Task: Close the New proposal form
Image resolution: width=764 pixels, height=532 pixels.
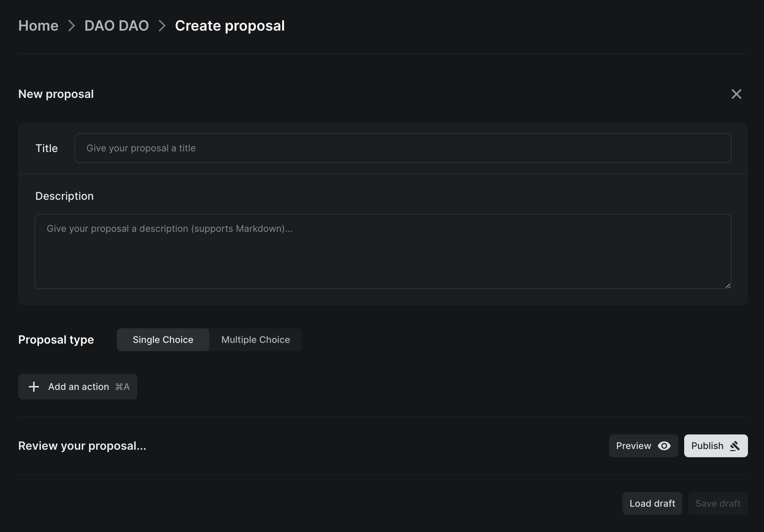Action: click(736, 94)
